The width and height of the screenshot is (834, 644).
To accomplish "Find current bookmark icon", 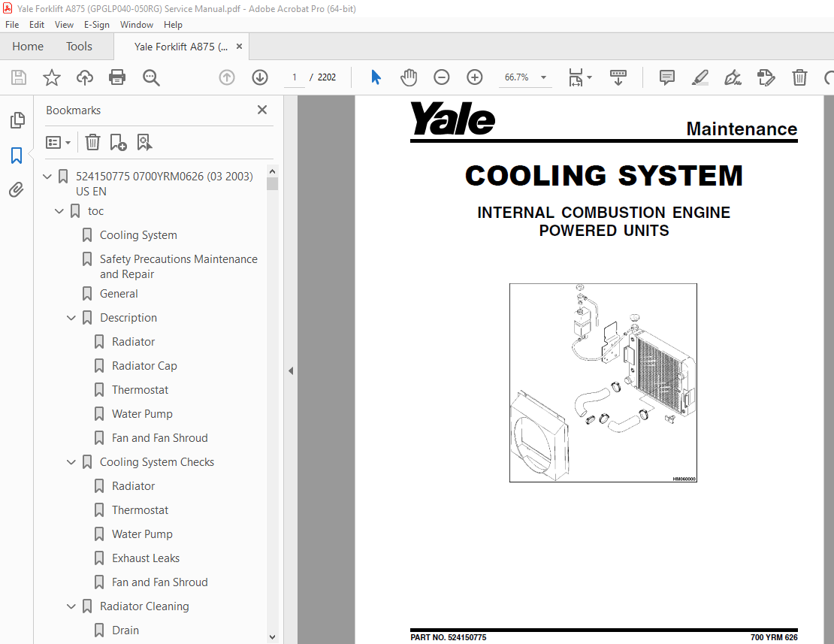I will pos(144,143).
